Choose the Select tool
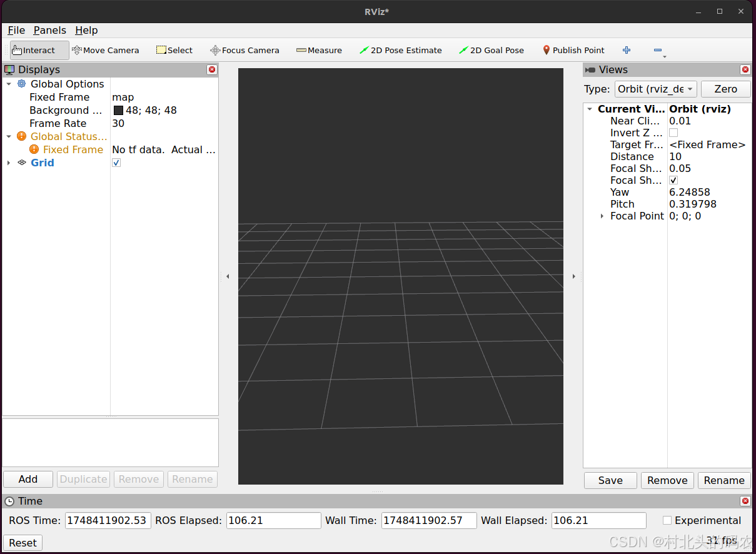756x554 pixels. click(x=174, y=50)
